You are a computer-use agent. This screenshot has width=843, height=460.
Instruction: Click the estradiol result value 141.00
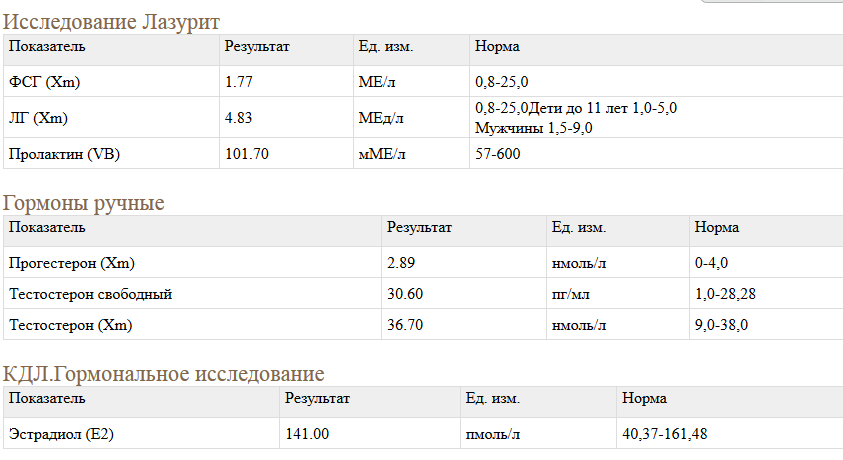[307, 434]
